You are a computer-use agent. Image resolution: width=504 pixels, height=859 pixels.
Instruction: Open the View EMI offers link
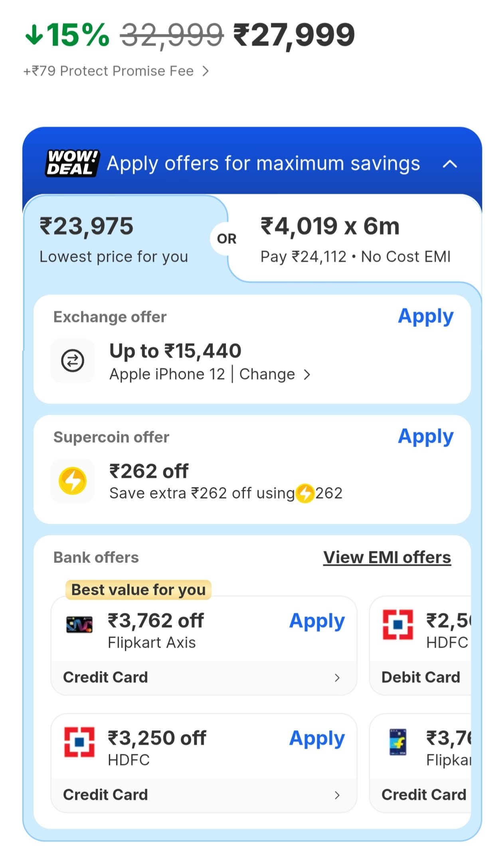coord(387,558)
